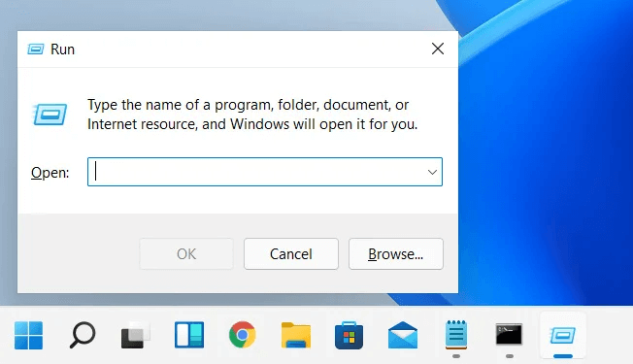The height and width of the screenshot is (364, 633).
Task: Click Run icon in dialog title bar
Action: (36, 50)
